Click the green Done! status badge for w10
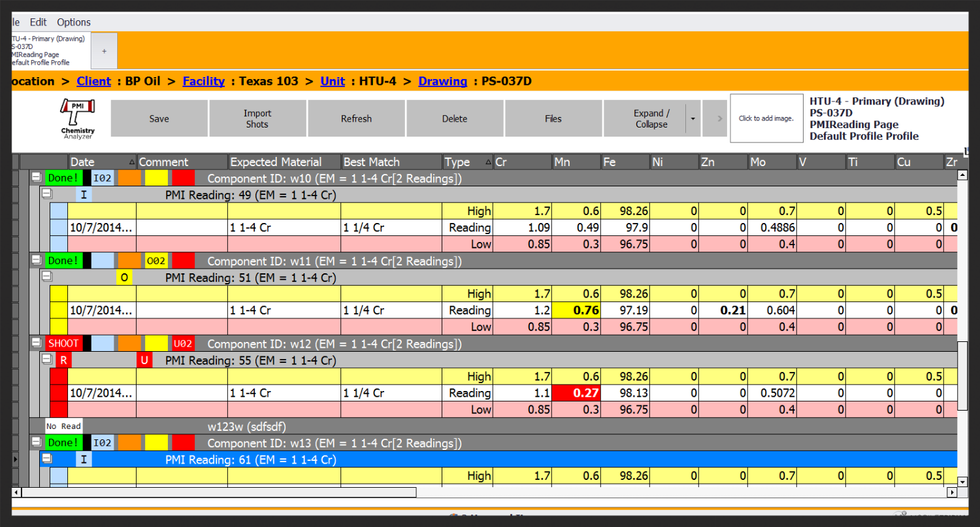 point(63,178)
